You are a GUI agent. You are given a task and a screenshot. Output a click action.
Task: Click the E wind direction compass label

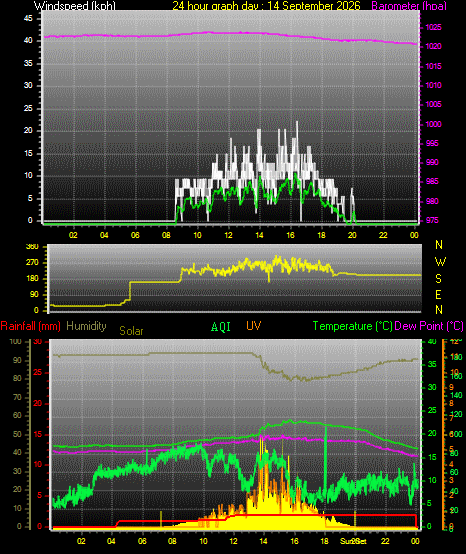pos(438,295)
